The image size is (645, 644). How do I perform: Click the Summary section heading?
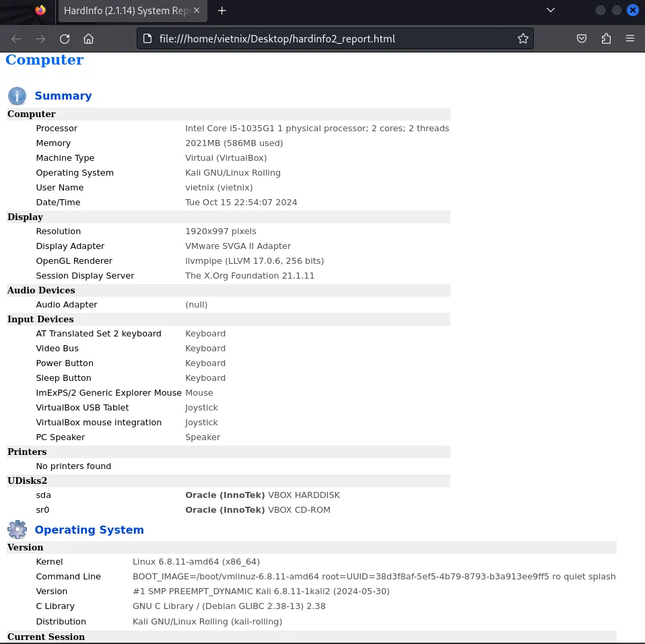pyautogui.click(x=63, y=96)
